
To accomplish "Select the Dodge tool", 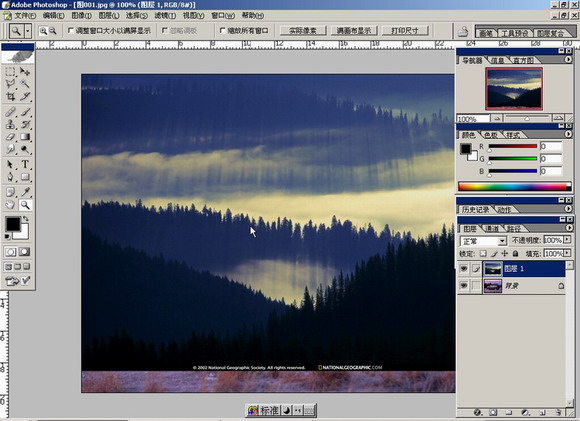I will pyautogui.click(x=25, y=149).
